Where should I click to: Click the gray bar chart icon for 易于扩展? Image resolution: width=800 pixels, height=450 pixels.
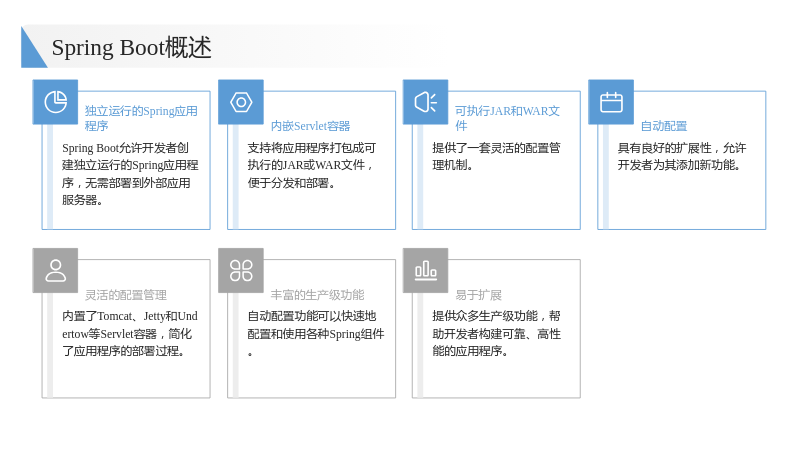(426, 270)
